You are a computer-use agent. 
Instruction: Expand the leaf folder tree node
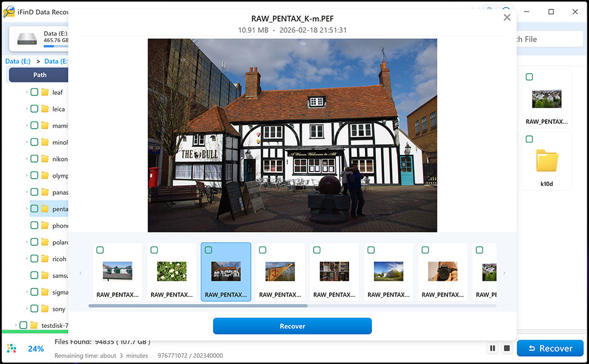(x=27, y=92)
